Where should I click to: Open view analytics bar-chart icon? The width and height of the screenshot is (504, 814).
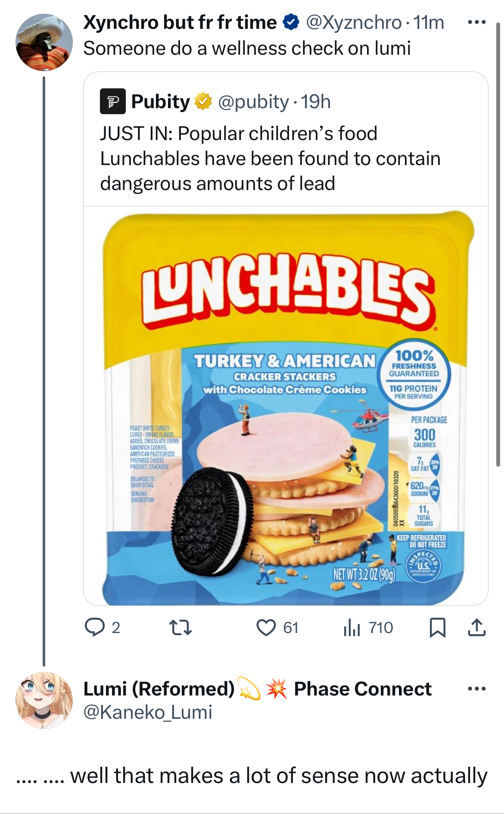coord(352,627)
